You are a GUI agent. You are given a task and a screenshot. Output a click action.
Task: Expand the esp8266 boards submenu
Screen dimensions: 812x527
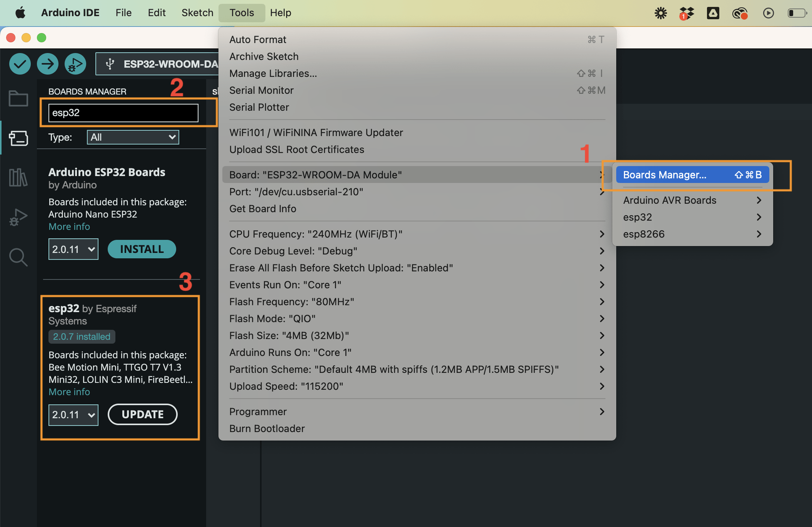click(692, 234)
